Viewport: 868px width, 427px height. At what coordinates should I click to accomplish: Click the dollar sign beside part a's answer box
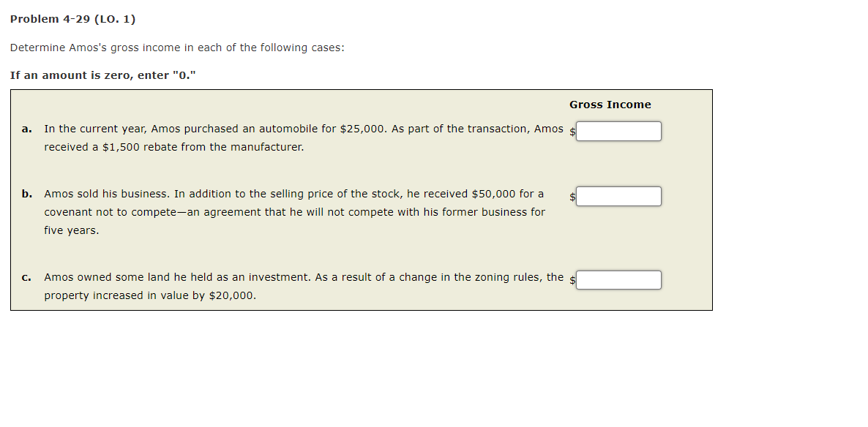pos(572,132)
